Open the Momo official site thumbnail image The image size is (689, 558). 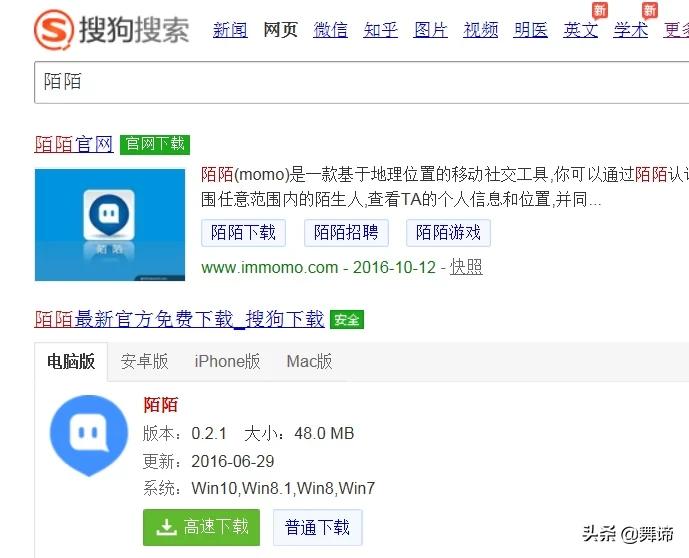(110, 225)
